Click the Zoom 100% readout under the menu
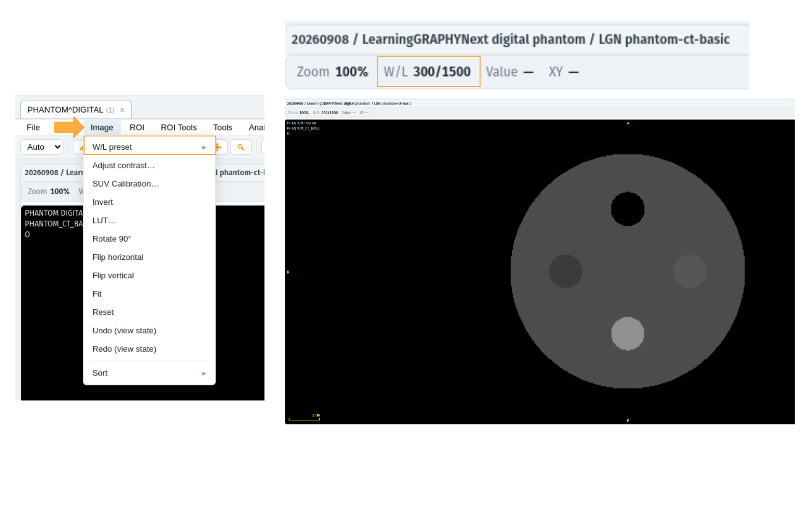The width and height of the screenshot is (812, 506). (48, 192)
